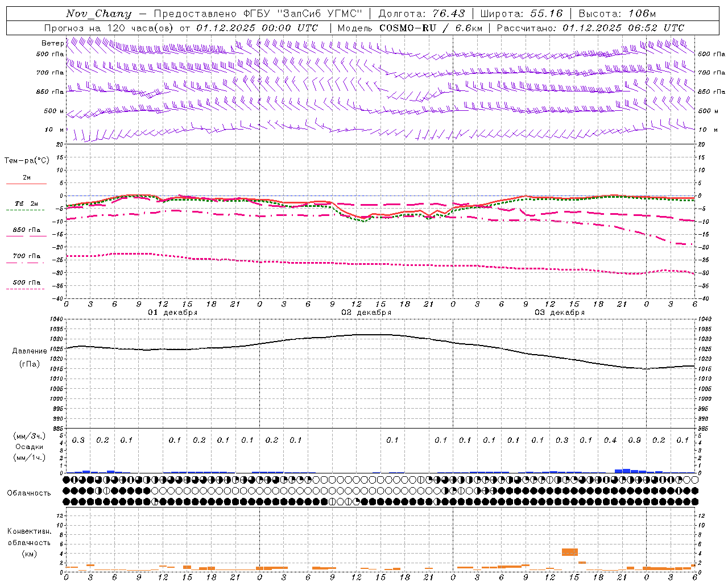Click the 700 гПа temperature legend label
The height and width of the screenshot is (582, 728).
tap(26, 256)
